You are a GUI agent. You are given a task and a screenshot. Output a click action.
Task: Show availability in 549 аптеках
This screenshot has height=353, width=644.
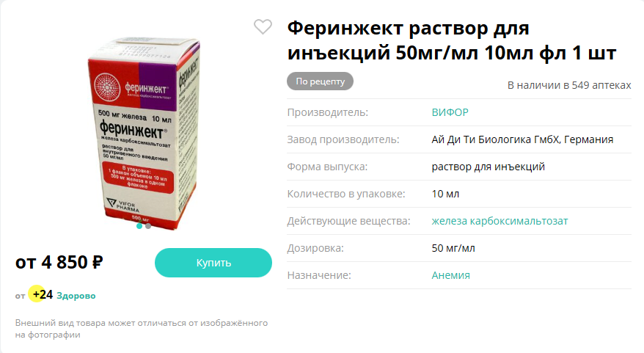pos(569,85)
